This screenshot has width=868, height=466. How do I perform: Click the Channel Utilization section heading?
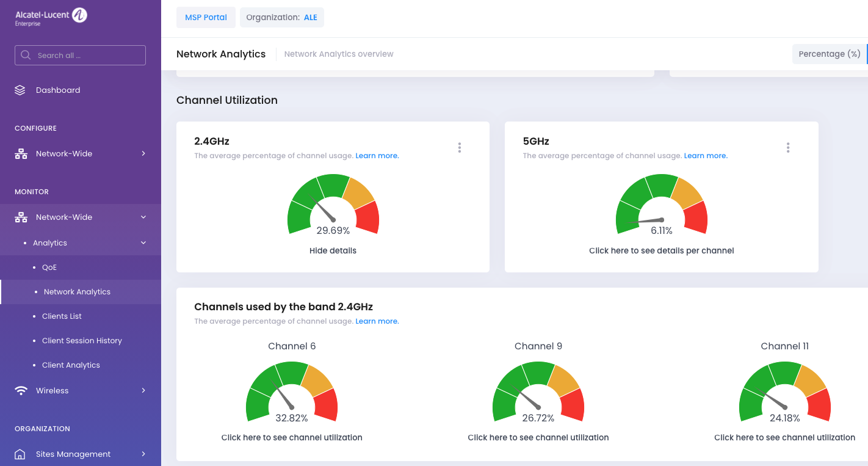pos(227,100)
